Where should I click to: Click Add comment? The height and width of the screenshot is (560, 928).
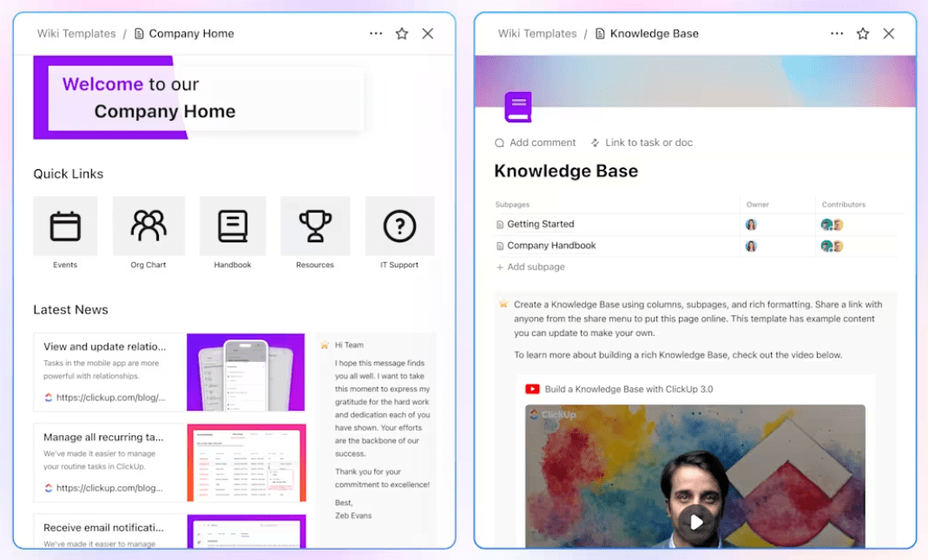(535, 142)
